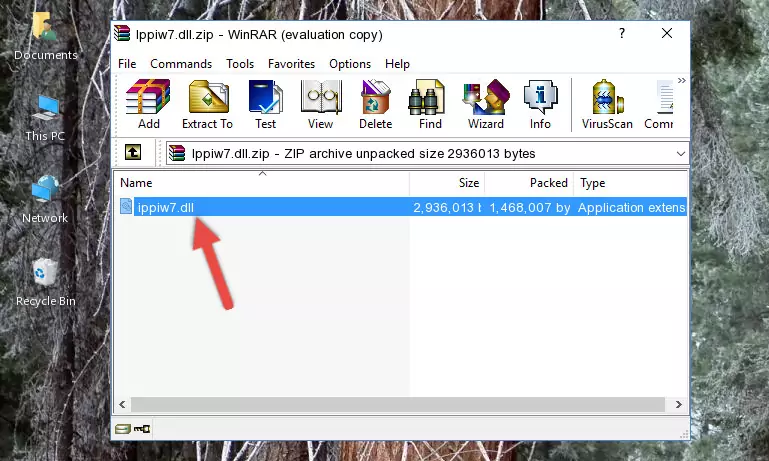Click the Comment toolbar icon
Screen dimensions: 769x461
pyautogui.click(x=660, y=104)
